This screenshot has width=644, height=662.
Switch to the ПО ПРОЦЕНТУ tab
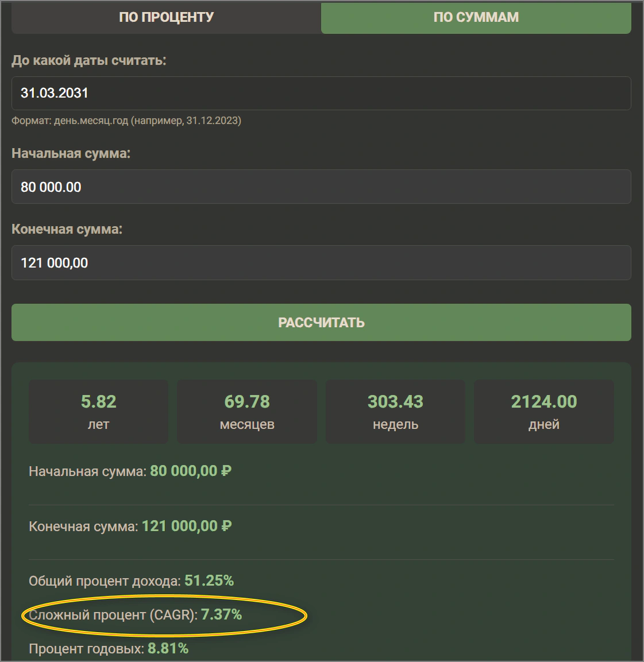coord(166,17)
